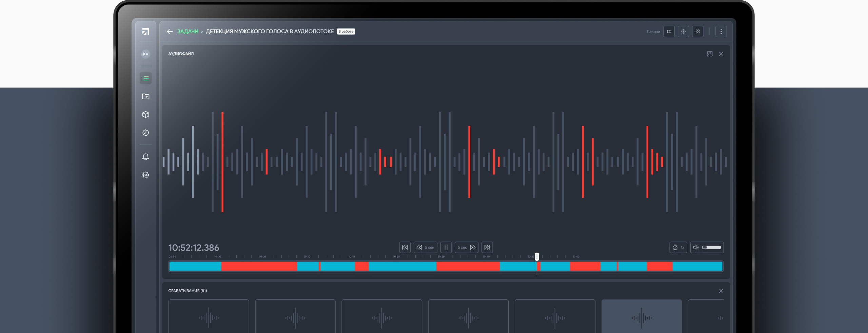Click the back arrow next to ЗАДАЧИ
This screenshot has width=868, height=333.
[x=170, y=32]
